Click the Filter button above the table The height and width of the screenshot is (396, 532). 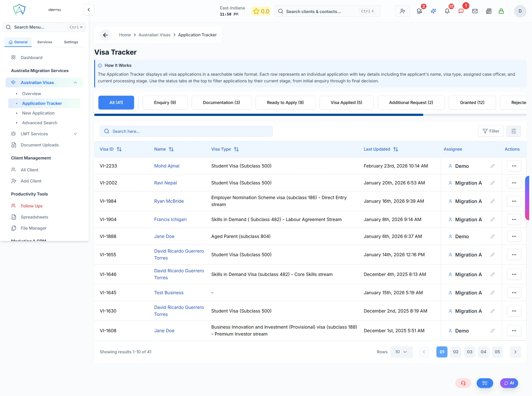point(491,131)
